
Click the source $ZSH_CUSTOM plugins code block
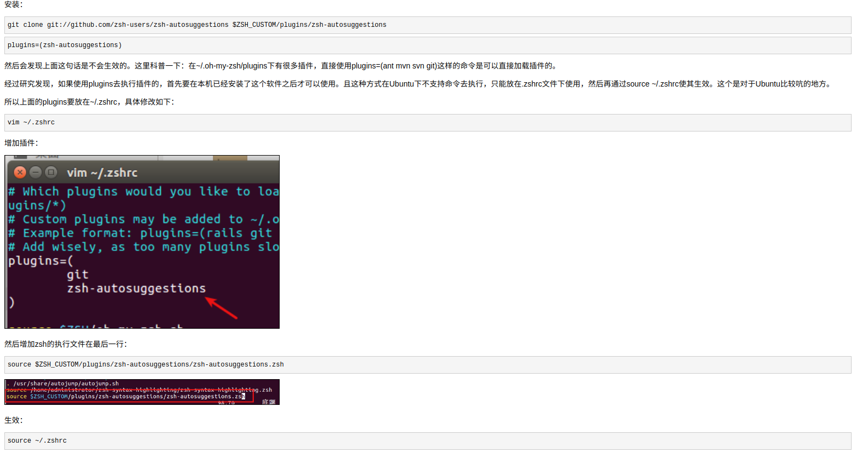[x=428, y=365]
